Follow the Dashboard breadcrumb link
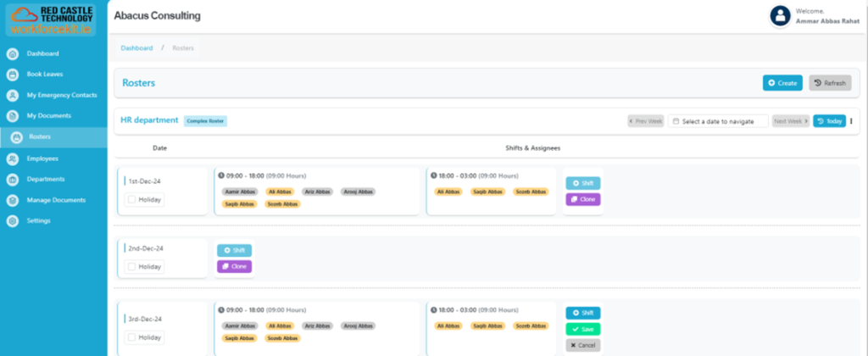Viewport: 868px width, 356px height. point(136,48)
